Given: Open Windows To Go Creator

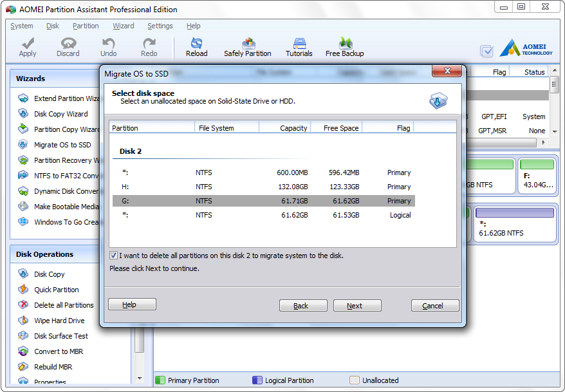Looking at the screenshot, I should tap(59, 222).
